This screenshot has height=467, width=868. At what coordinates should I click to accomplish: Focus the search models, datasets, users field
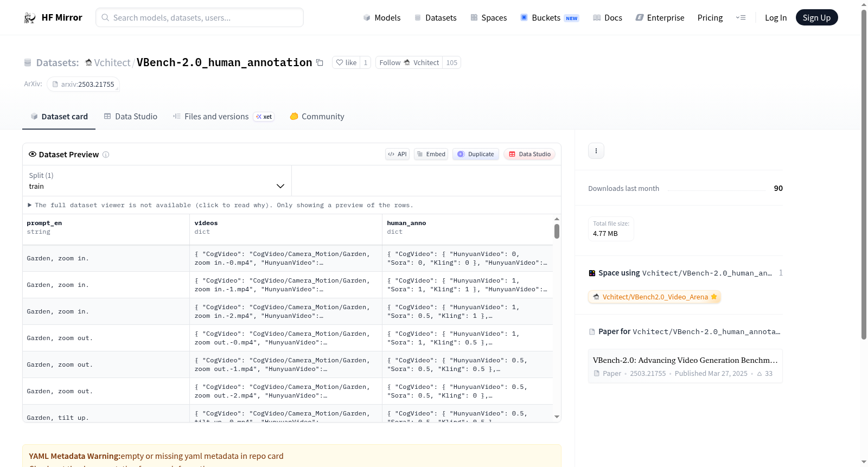click(x=200, y=18)
